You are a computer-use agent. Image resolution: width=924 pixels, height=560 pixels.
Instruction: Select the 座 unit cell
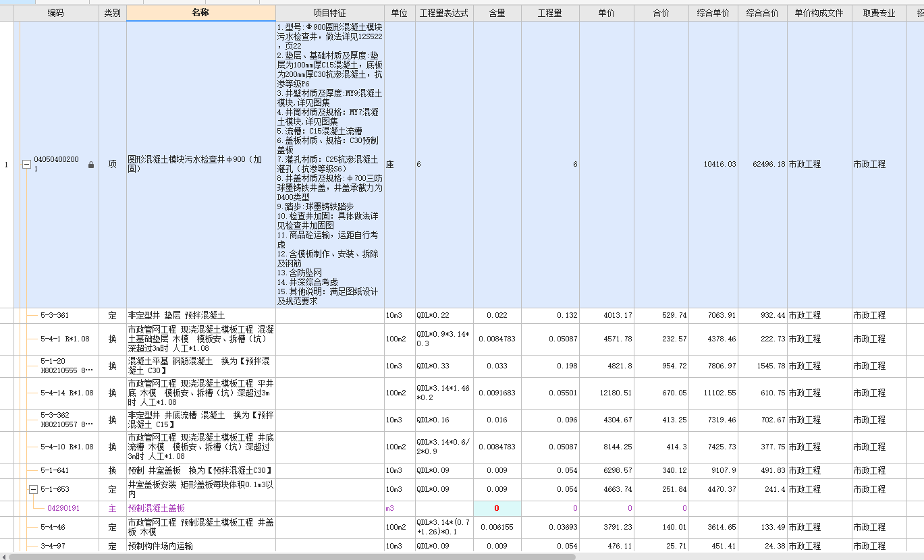[400, 165]
